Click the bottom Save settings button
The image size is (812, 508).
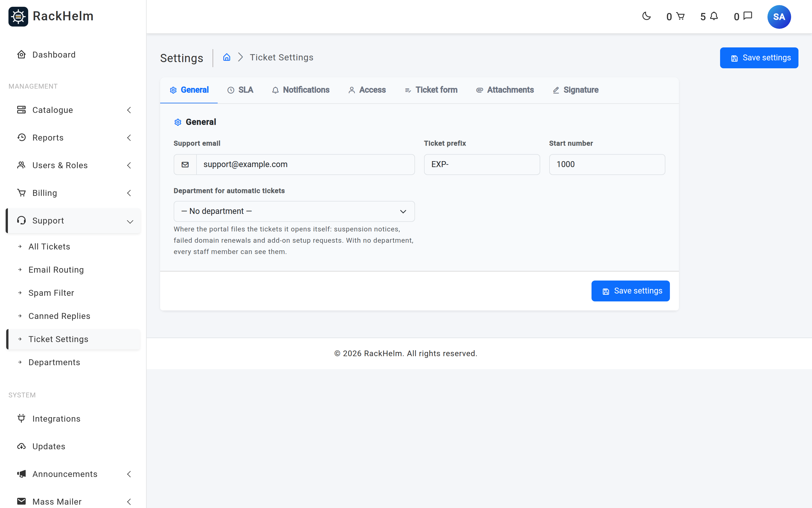630,291
